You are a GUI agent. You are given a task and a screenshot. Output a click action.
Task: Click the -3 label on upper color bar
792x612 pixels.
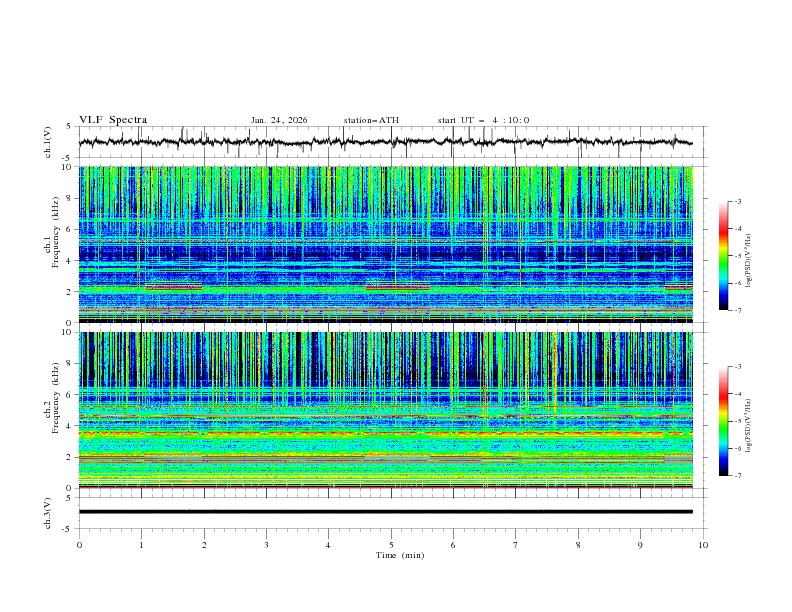click(x=737, y=202)
